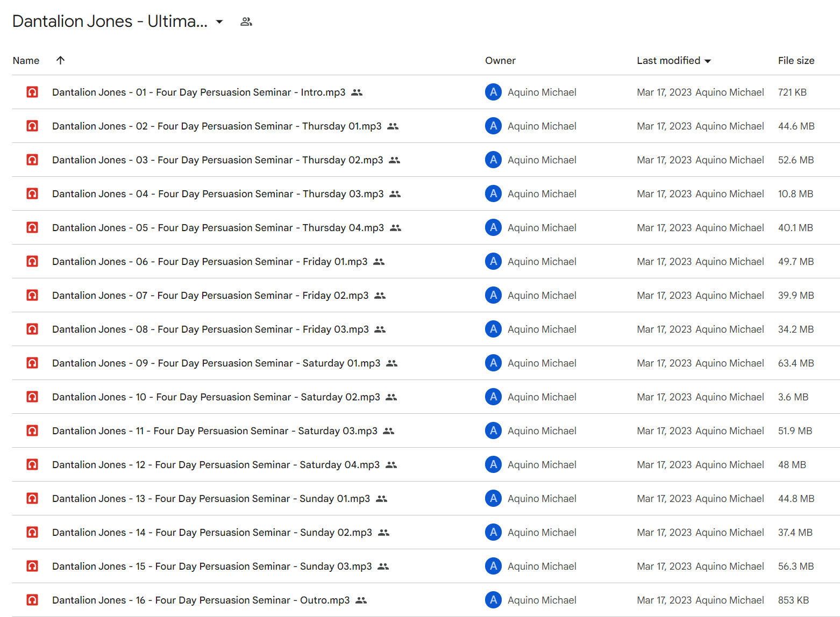Sort by the Name column header
The height and width of the screenshot is (617, 840).
(x=26, y=61)
